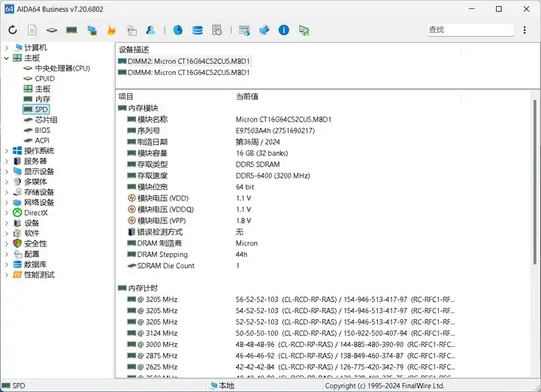The height and width of the screenshot is (392, 541).
Task: Select 内存 in the tree
Action: [37, 99]
